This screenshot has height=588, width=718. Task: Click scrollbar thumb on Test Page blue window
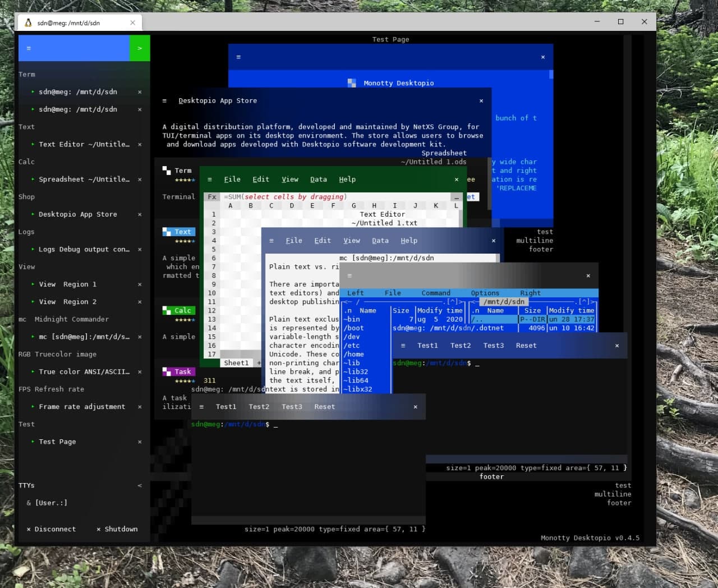click(x=551, y=75)
